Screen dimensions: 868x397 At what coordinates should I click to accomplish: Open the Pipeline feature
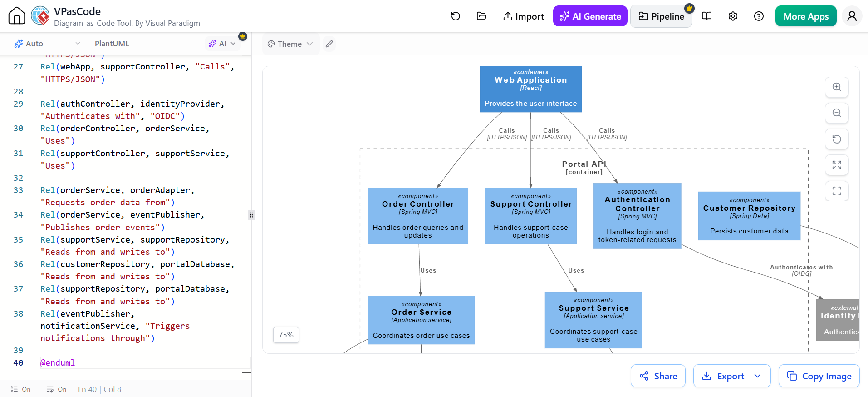pos(661,16)
